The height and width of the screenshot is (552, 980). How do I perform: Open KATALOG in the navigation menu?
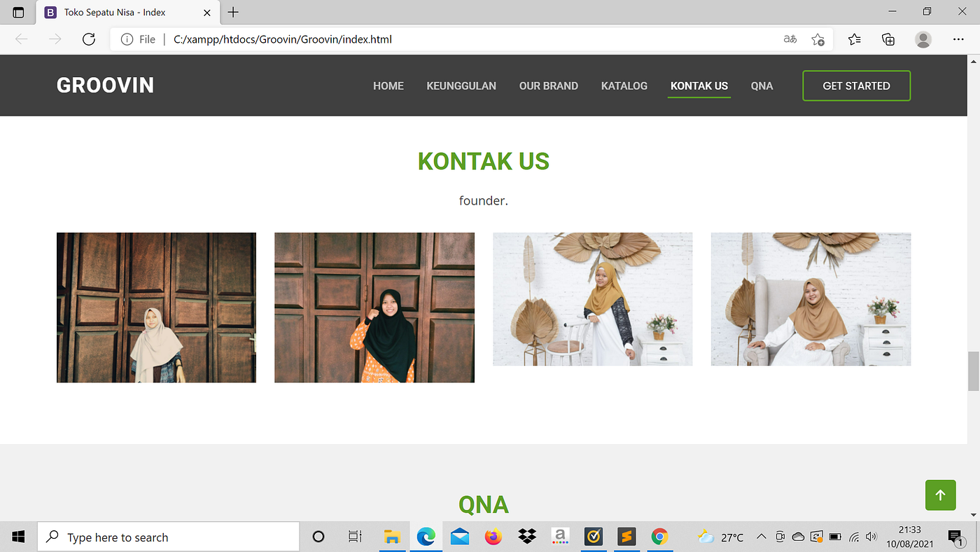tap(624, 85)
